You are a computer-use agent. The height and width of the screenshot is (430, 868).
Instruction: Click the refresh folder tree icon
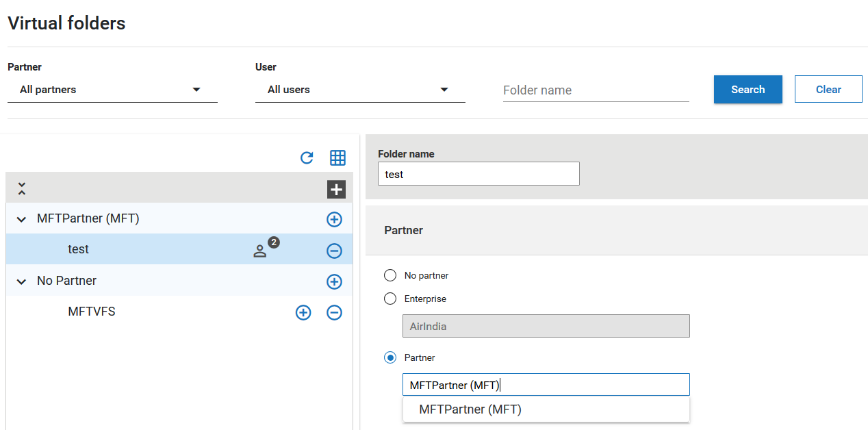[x=307, y=157]
